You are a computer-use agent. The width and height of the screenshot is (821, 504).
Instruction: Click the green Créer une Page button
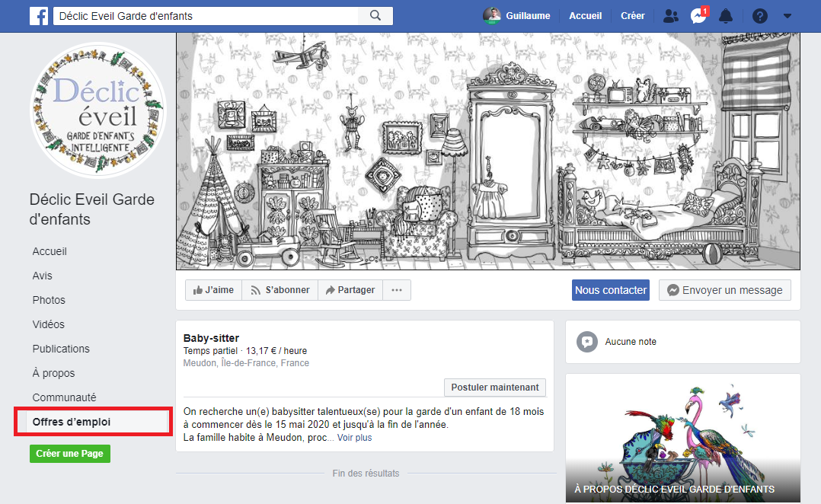[x=70, y=453]
